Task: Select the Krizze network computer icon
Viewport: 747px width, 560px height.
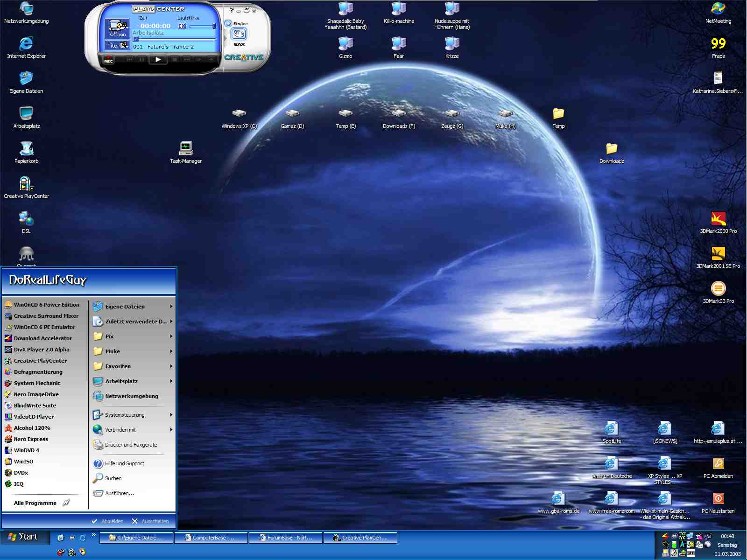Action: point(452,48)
